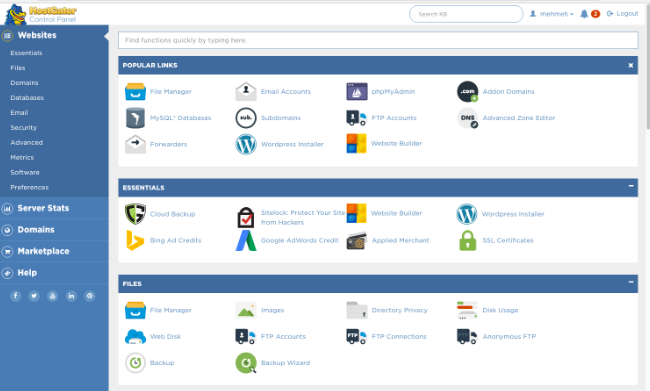Viewport: 650px width, 391px height.
Task: Select Databases in the sidebar menu
Action: click(27, 98)
